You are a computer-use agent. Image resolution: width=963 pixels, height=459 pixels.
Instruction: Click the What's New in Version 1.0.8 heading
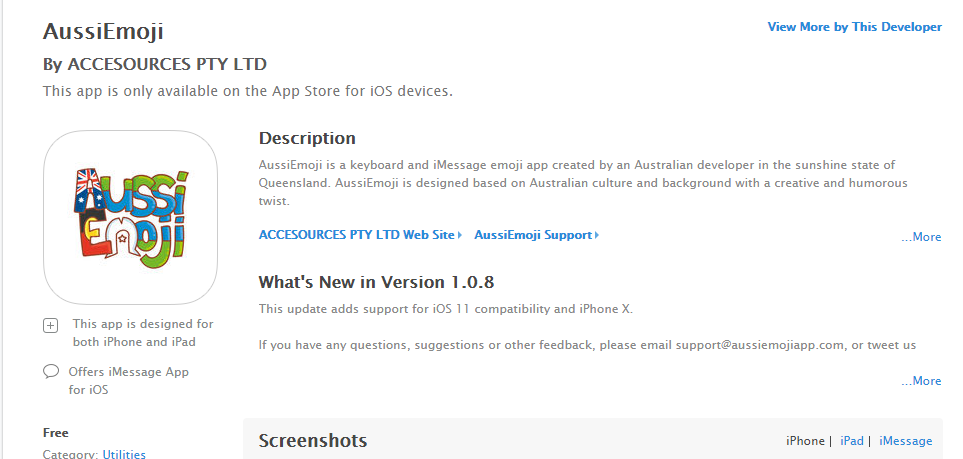pos(376,282)
